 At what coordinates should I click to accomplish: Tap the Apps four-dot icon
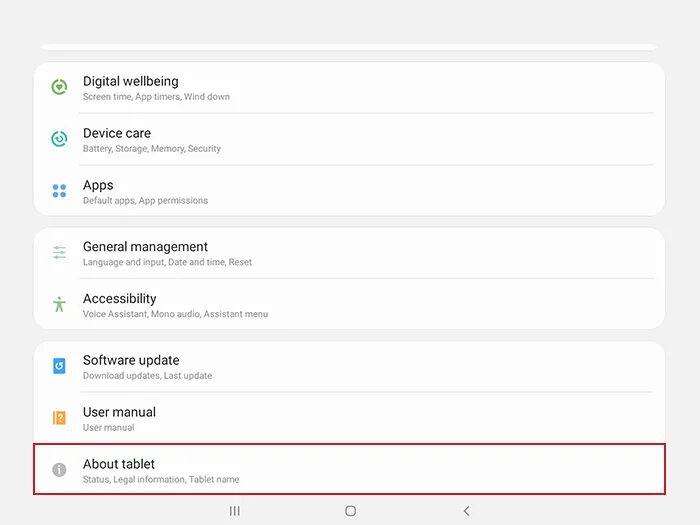(x=59, y=191)
